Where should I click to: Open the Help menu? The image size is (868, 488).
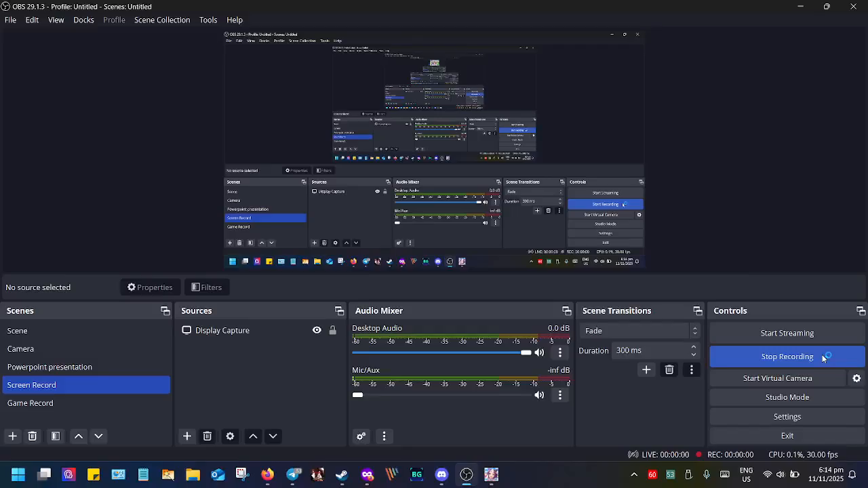tap(235, 20)
